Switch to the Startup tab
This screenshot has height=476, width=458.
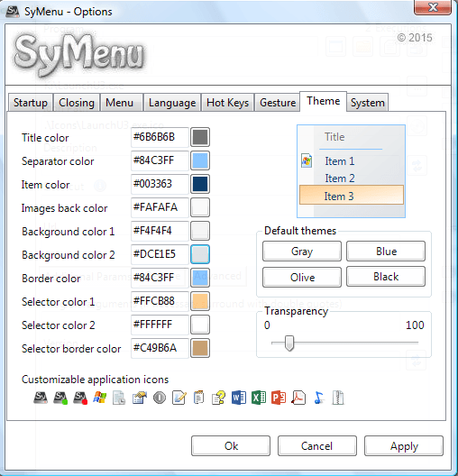click(31, 103)
